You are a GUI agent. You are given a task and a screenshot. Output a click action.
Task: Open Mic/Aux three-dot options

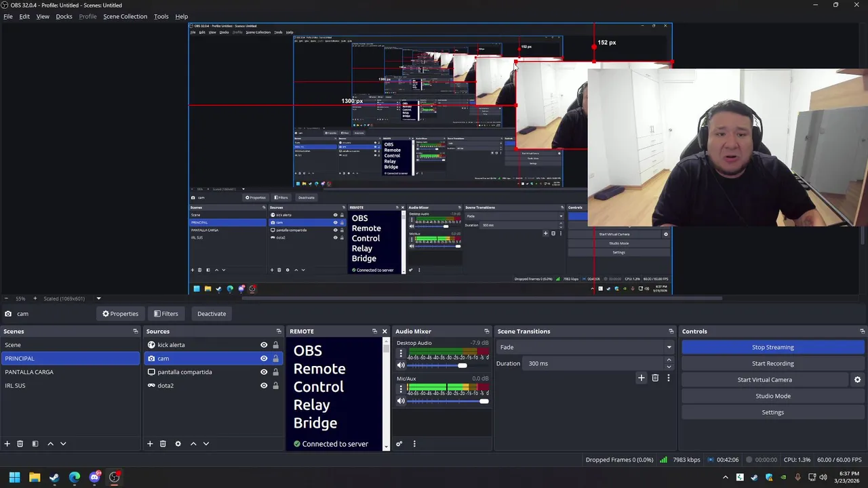coord(401,389)
